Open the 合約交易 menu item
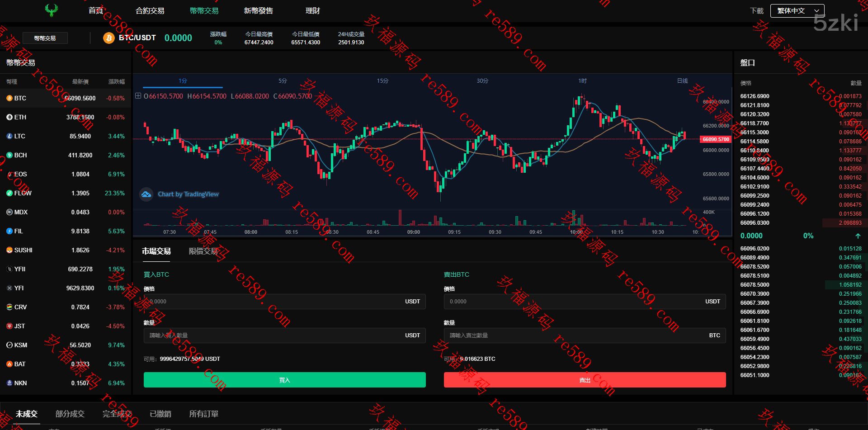 [x=150, y=11]
